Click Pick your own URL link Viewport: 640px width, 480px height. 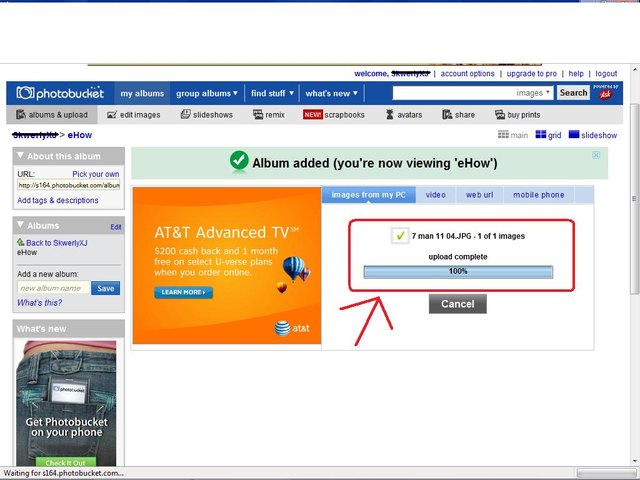(96, 174)
